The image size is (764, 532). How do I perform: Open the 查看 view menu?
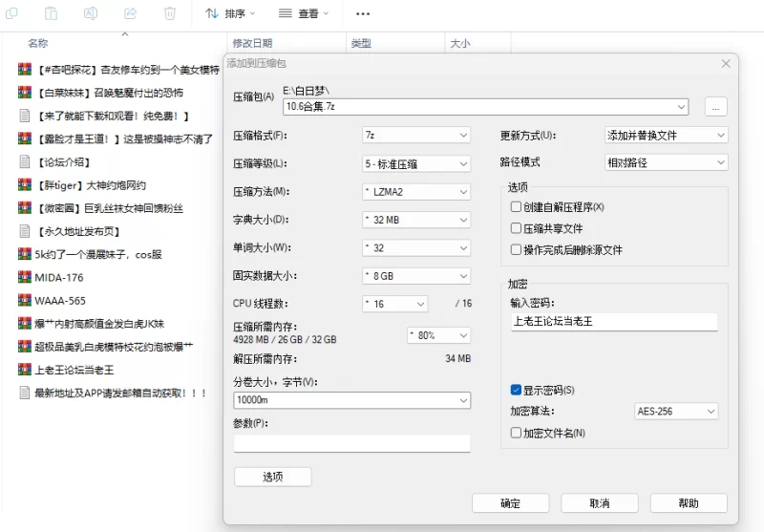(x=304, y=14)
